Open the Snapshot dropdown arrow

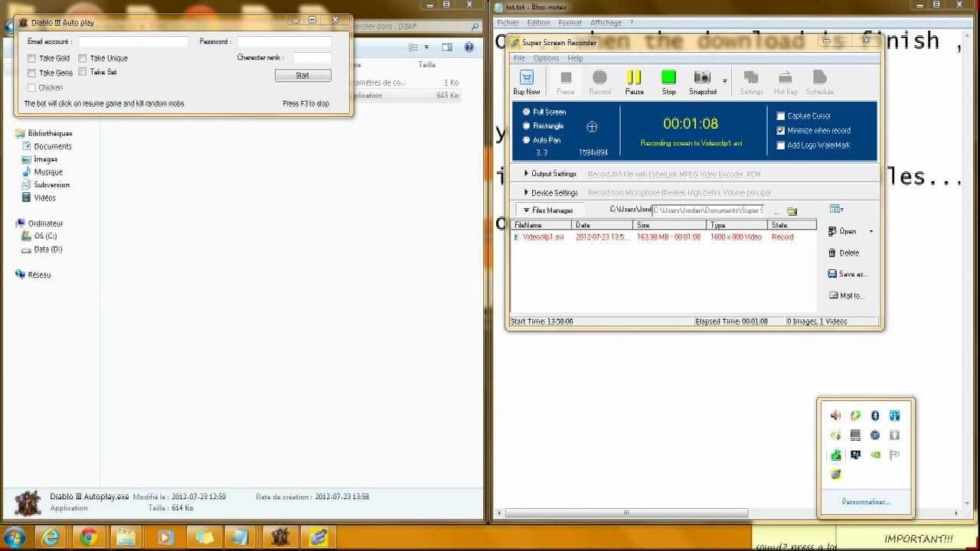pyautogui.click(x=724, y=81)
